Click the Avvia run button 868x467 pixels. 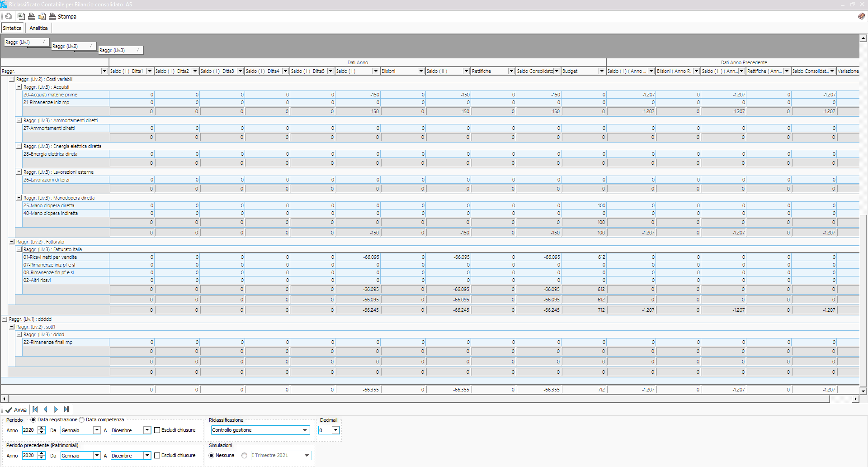click(16, 410)
